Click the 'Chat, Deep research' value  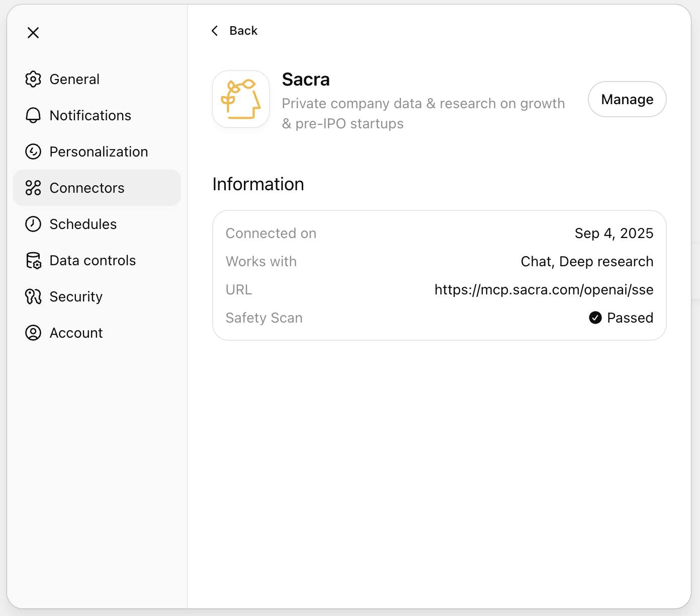pyautogui.click(x=587, y=261)
